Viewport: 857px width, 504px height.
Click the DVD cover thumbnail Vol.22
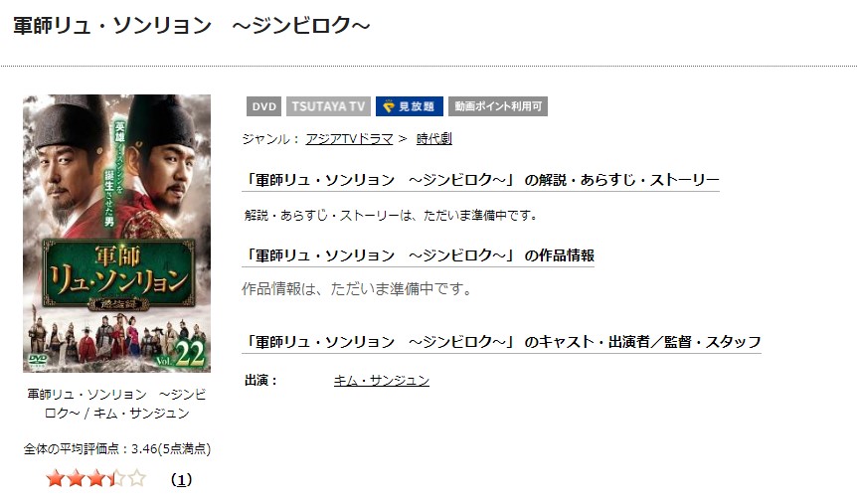(x=116, y=234)
